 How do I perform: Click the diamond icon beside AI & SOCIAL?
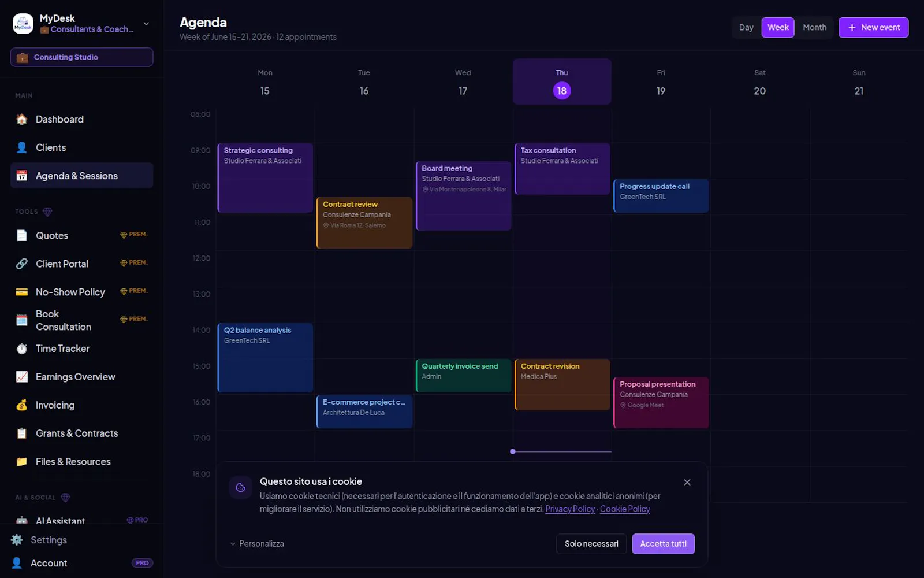click(x=65, y=498)
